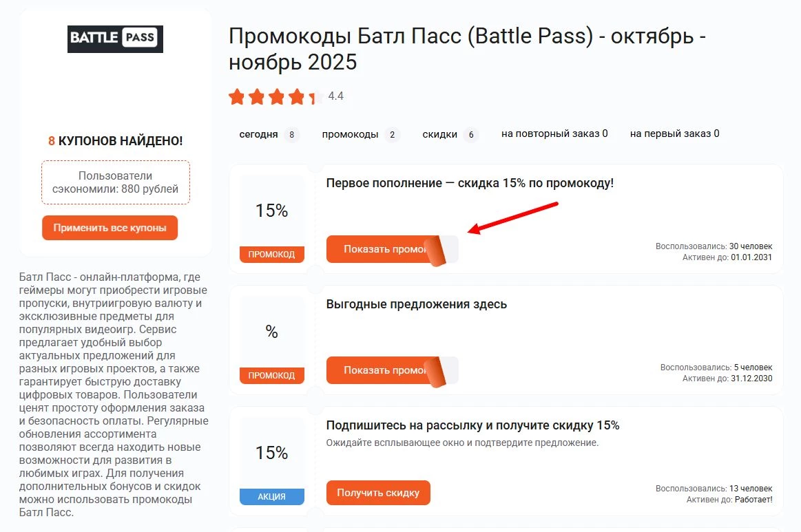Click the Воспользовались: 30 человек text
The image size is (801, 532).
[x=713, y=246]
